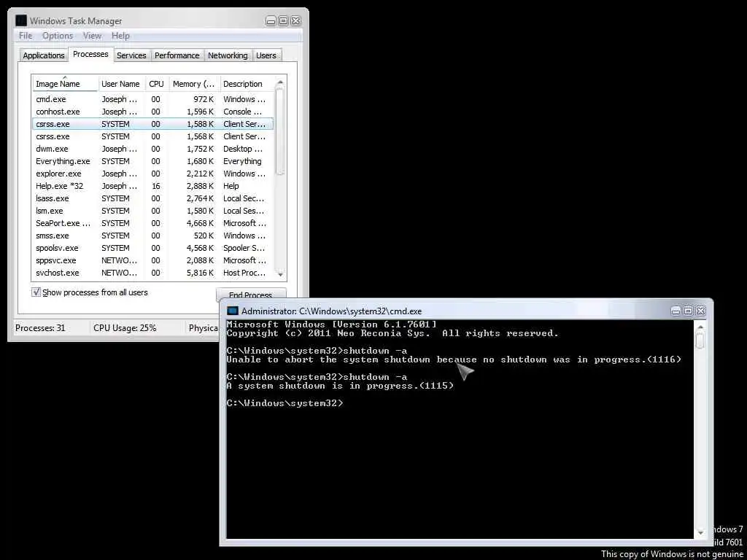Select the Help.exe *32 process row
Screen dimensions: 747x560
coord(153,186)
